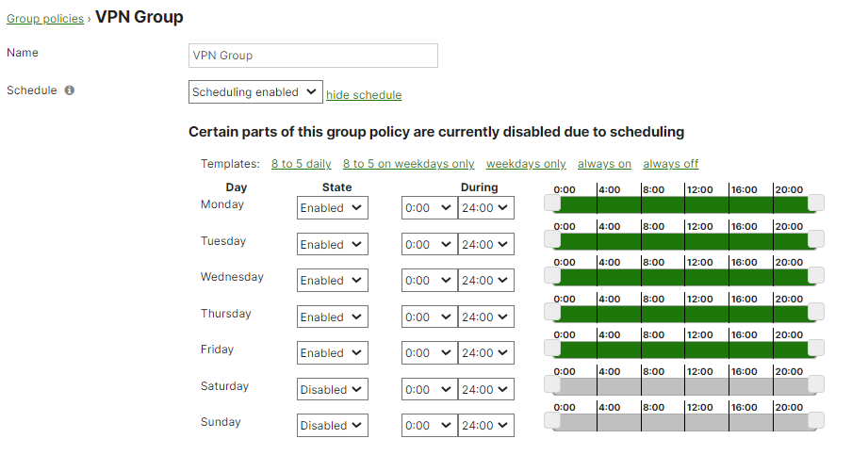This screenshot has height=455, width=868.
Task: Select the weekdays only template
Action: click(x=526, y=164)
